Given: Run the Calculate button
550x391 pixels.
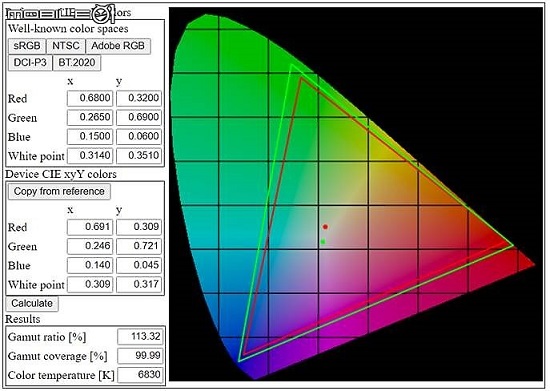Looking at the screenshot, I should [32, 304].
